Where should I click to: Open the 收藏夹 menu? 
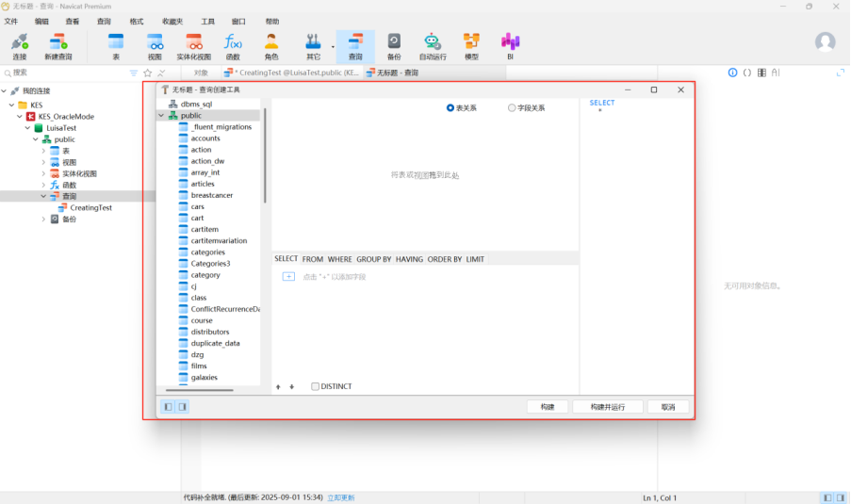point(172,21)
